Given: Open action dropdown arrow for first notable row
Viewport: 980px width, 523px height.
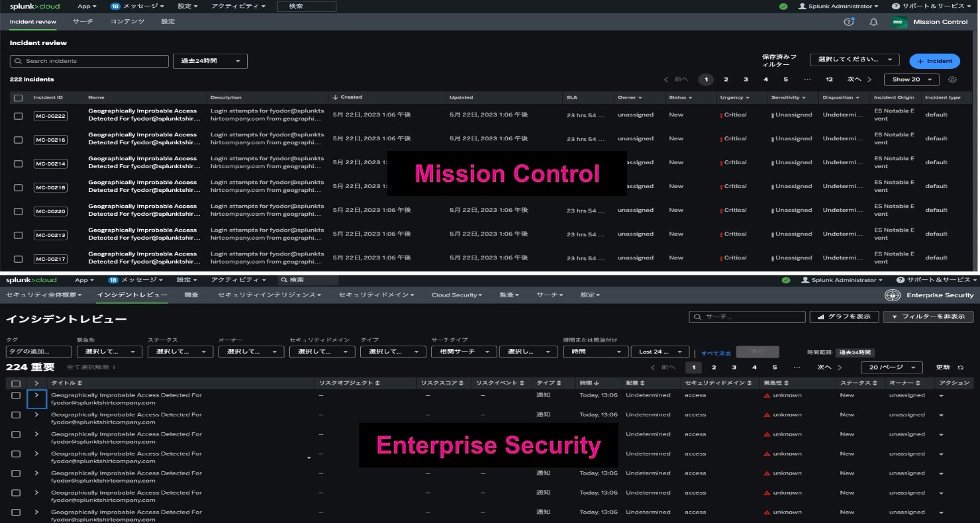Looking at the screenshot, I should click(x=941, y=396).
